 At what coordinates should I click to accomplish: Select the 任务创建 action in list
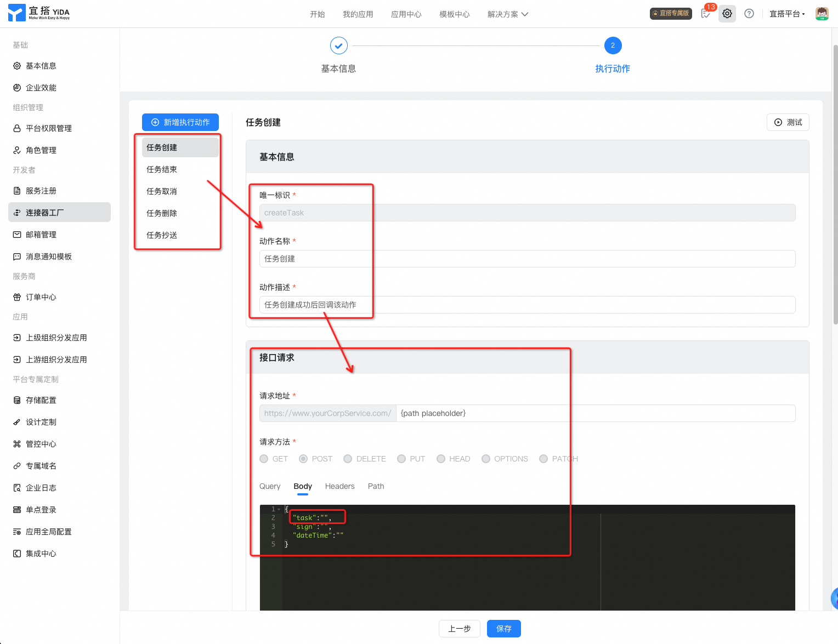pyautogui.click(x=180, y=147)
